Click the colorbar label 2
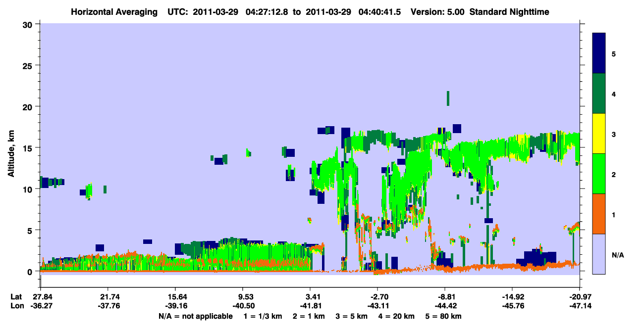This screenshot has width=644, height=330. 614,174
